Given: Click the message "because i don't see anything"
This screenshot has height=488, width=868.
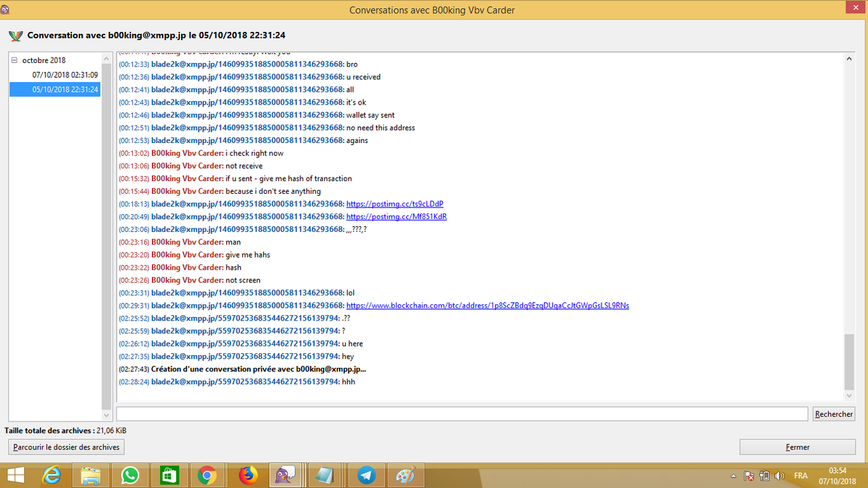Looking at the screenshot, I should tap(273, 192).
